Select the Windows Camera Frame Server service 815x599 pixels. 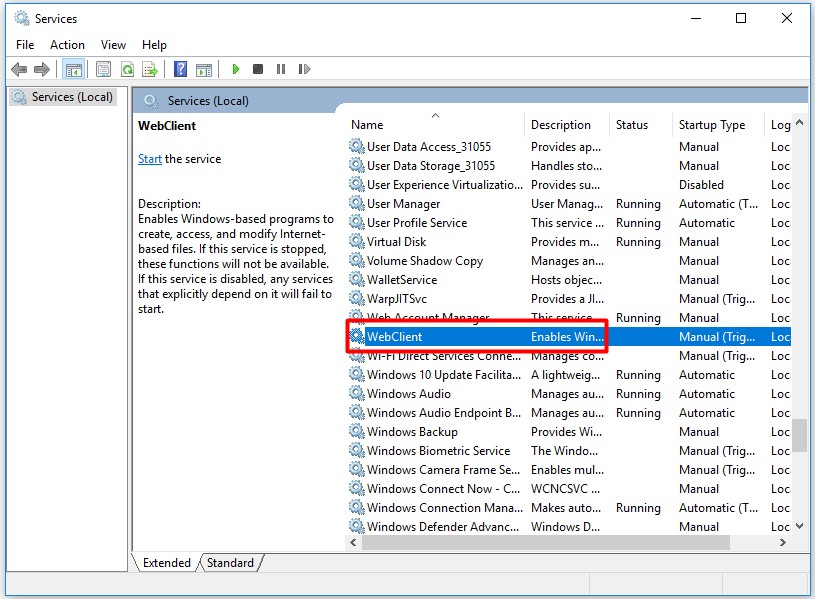pos(569,470)
